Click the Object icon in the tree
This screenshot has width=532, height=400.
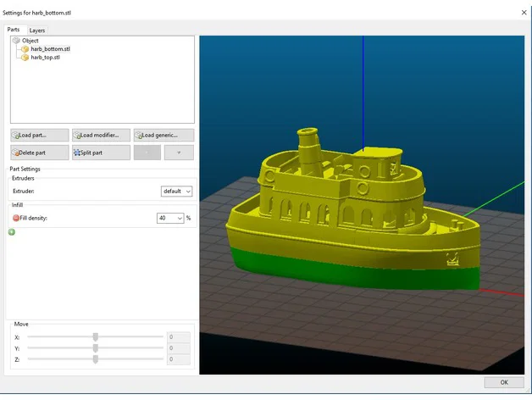point(16,41)
